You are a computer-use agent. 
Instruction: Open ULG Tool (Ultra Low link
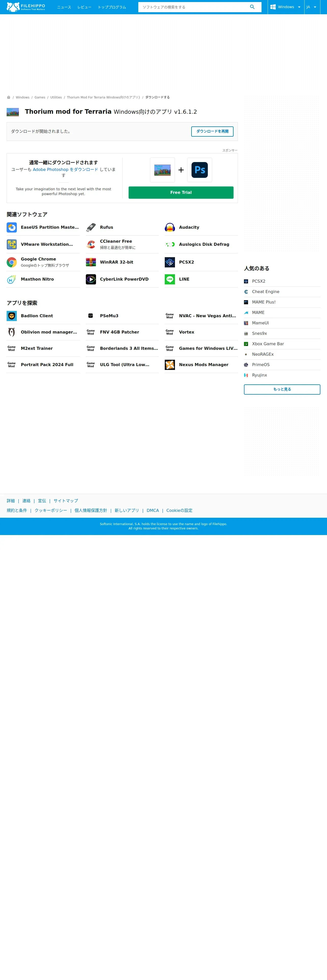(125, 365)
